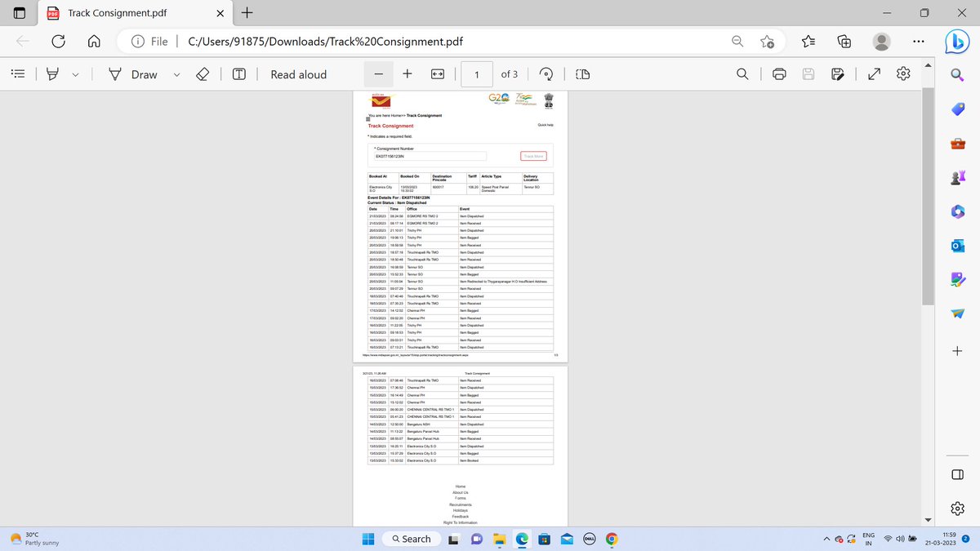Open Edge Settings and more menu
Screen dimensions: 980x551
(x=919, y=41)
